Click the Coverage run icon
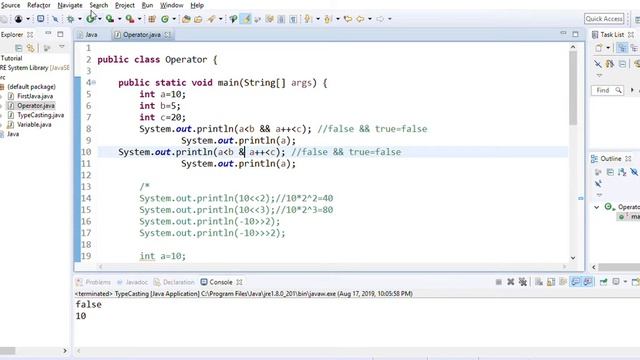 click(109, 19)
